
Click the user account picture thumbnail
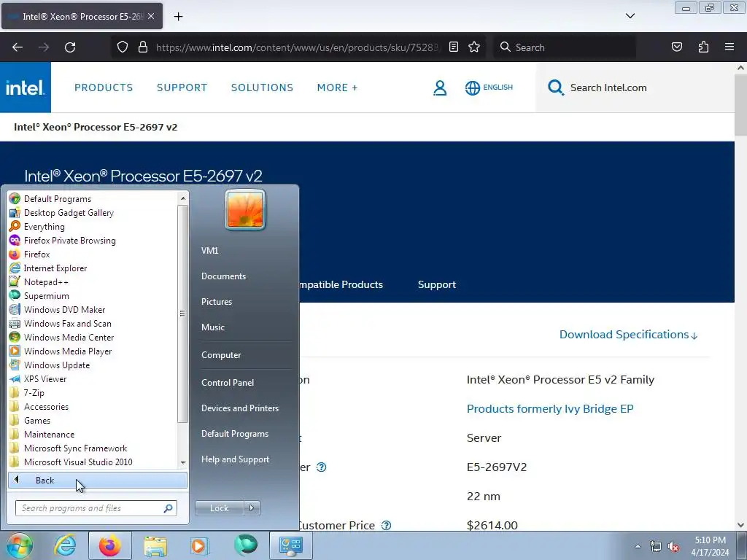(x=245, y=209)
